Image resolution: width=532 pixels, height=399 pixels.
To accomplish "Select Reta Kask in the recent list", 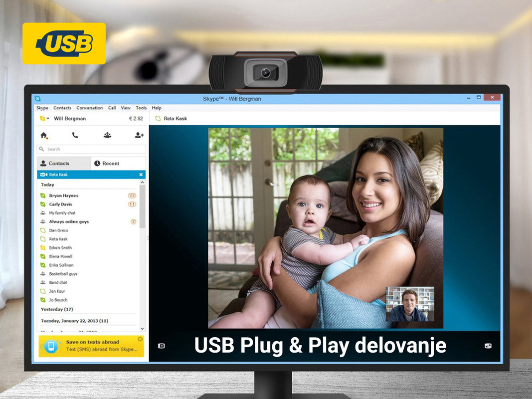I will coord(58,239).
